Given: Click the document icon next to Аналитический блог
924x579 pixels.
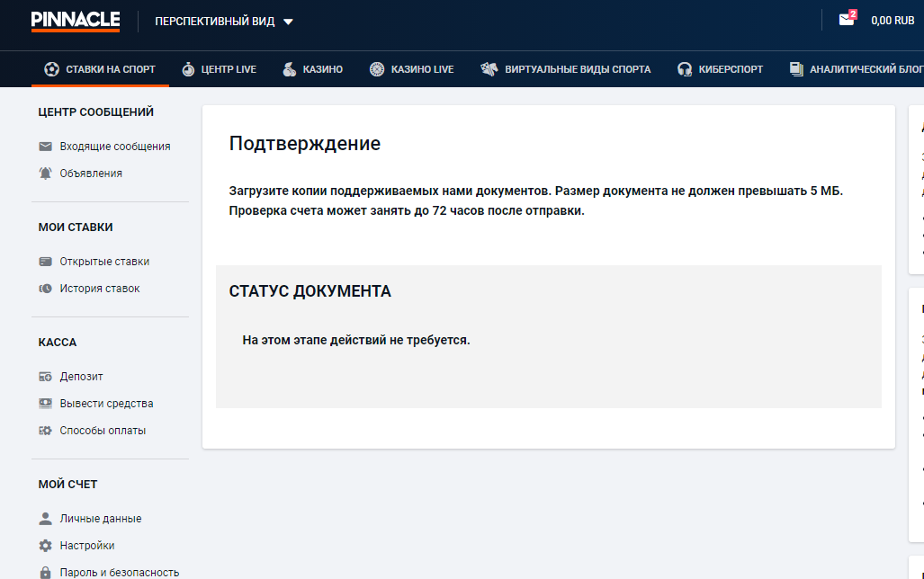Looking at the screenshot, I should 796,69.
